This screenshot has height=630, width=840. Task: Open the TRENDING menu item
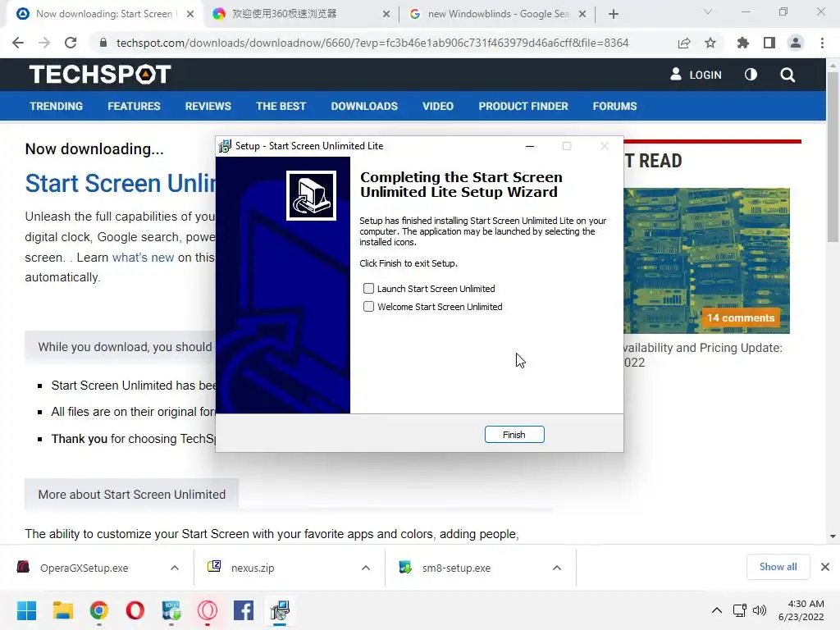57,106
